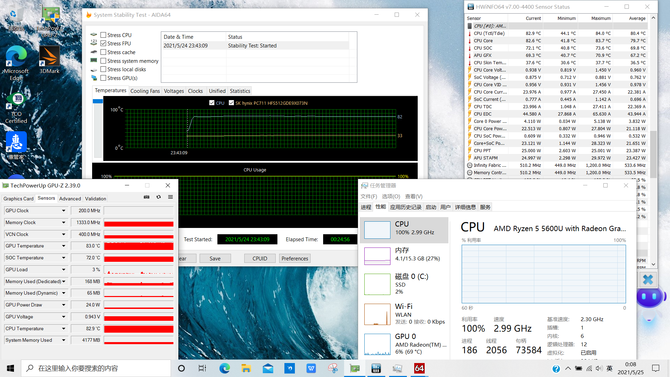Open the Mail app from taskbar
The height and width of the screenshot is (377, 670).
(268, 368)
